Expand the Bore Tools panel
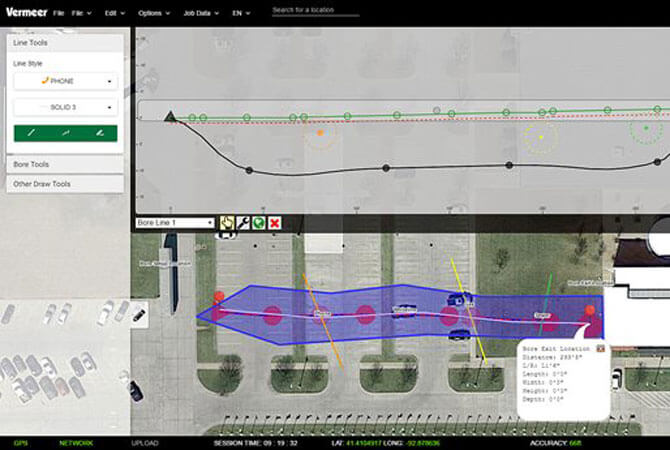670x450 pixels. [x=64, y=164]
